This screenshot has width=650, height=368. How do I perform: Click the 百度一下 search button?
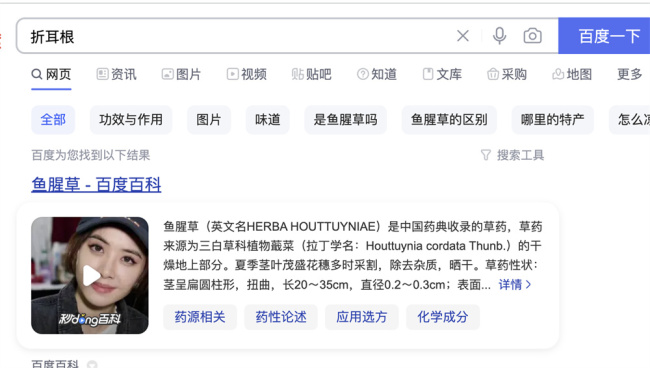(x=604, y=36)
